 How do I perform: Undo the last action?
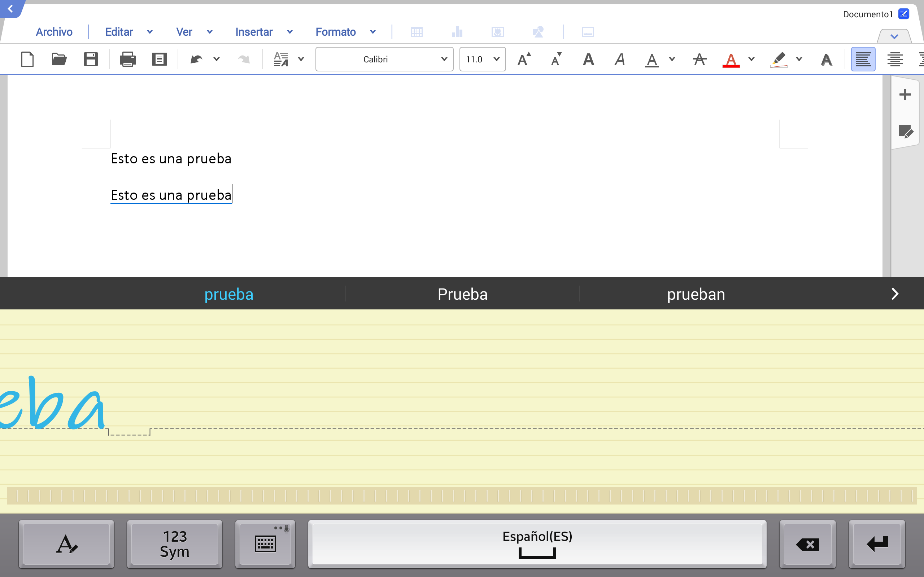[196, 59]
